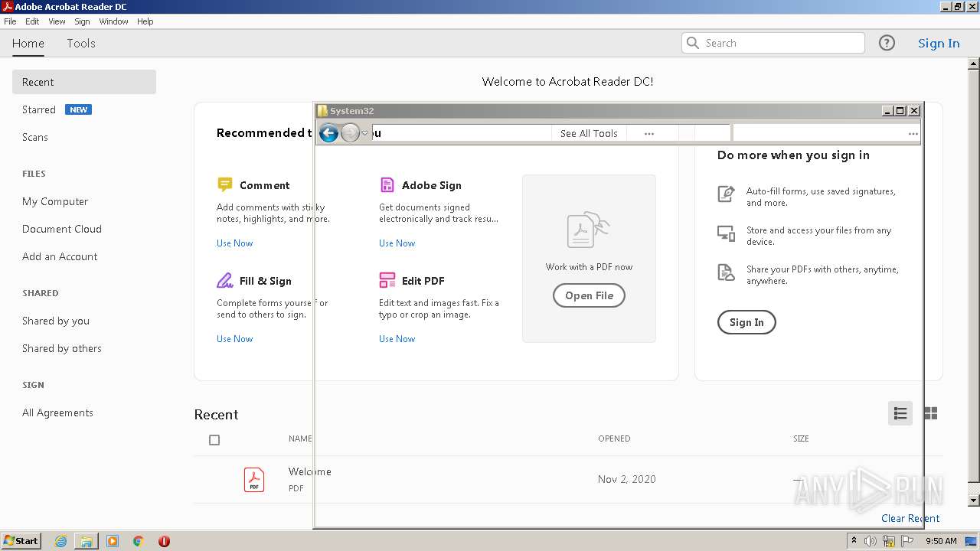Switch to the Tools tab
Viewport: 980px width, 551px height.
tap(81, 43)
